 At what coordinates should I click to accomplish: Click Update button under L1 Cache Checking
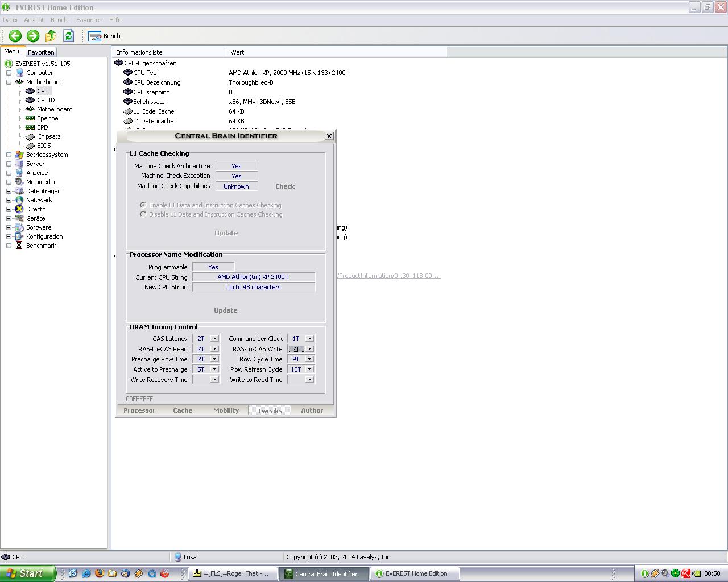pos(226,233)
